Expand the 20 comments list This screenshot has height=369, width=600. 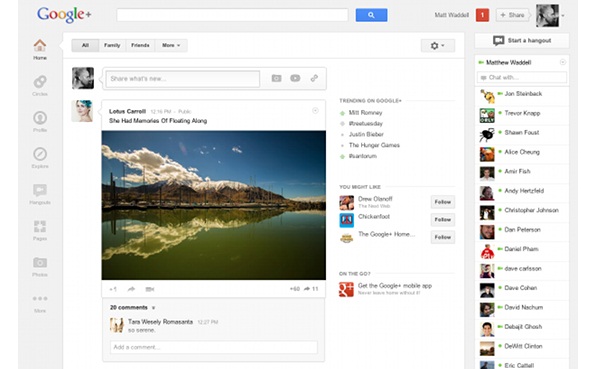pos(132,307)
